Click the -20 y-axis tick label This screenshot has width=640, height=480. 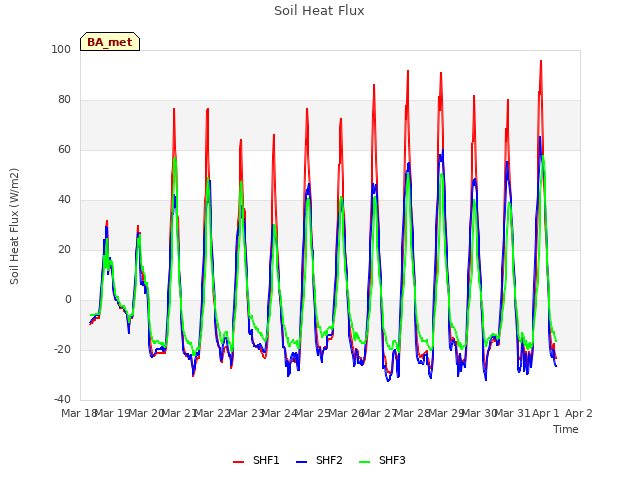click(x=62, y=349)
